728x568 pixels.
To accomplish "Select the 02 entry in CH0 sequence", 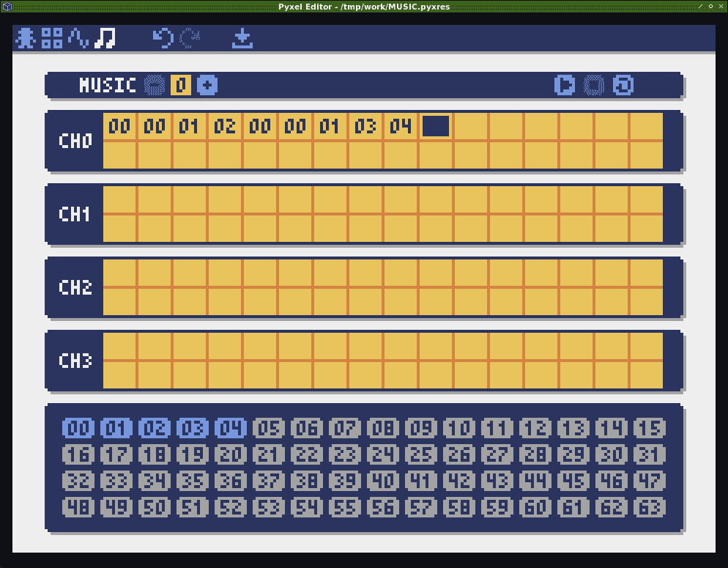I will pyautogui.click(x=225, y=126).
